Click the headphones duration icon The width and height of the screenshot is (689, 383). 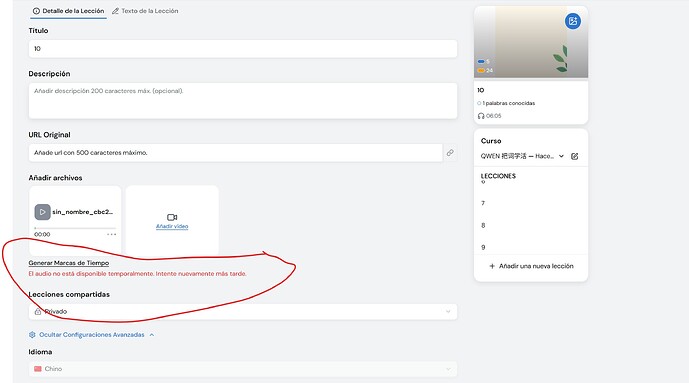point(481,116)
